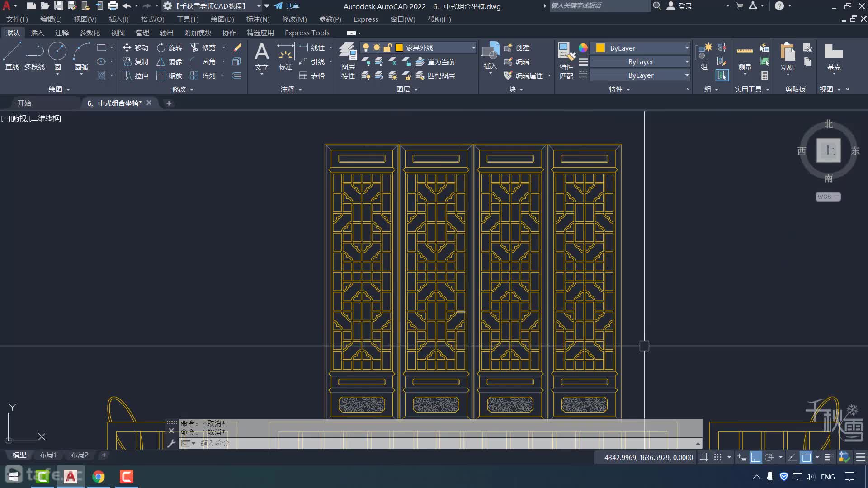Click Edit Attributes (编辑属性) button
The image size is (868, 488).
524,75
